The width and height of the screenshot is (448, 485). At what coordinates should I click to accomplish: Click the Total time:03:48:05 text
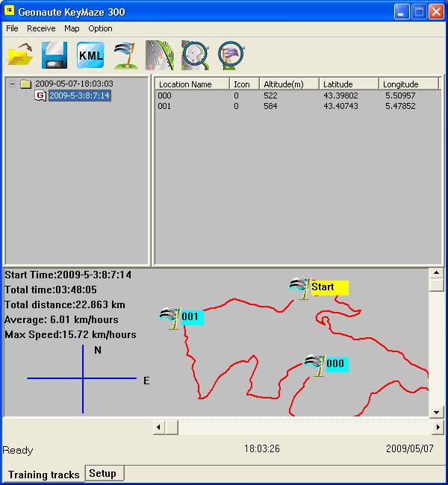[x=51, y=290]
